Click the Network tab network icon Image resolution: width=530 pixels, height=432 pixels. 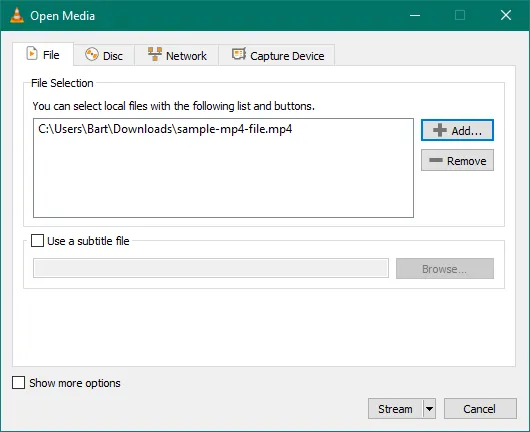[155, 54]
